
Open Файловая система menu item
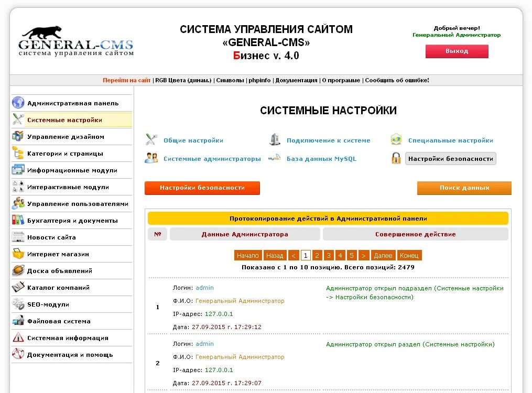59,321
